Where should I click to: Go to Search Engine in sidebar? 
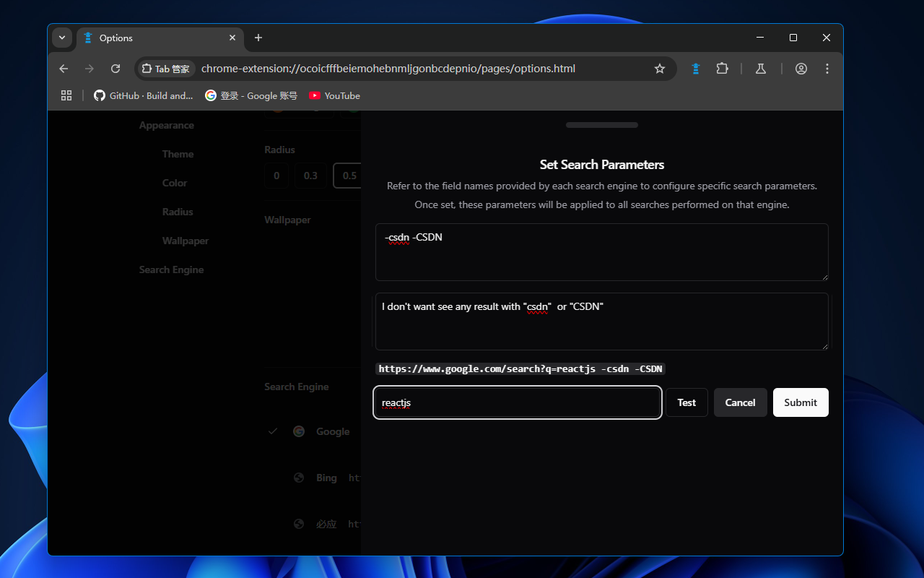coord(172,269)
